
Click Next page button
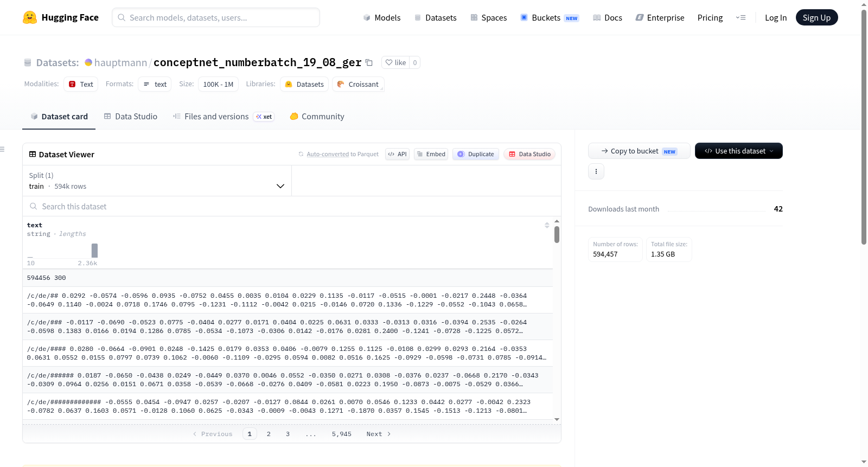click(379, 434)
